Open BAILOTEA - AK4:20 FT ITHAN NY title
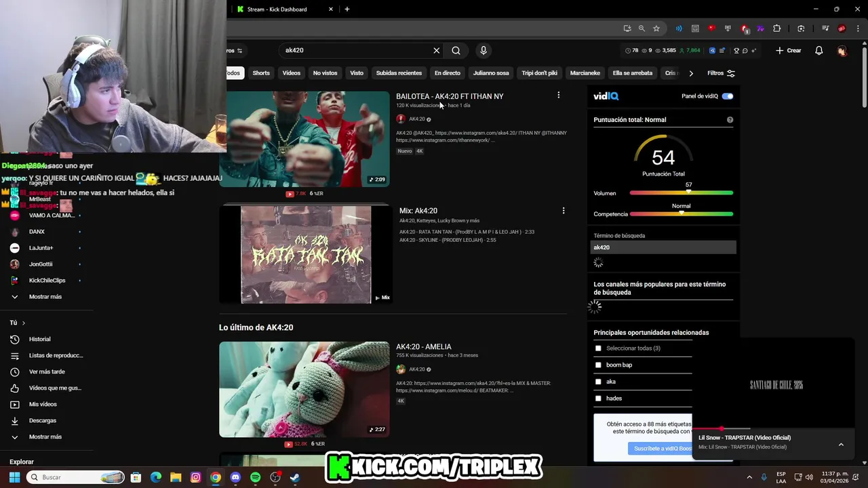Viewport: 868px width, 488px height. [450, 96]
